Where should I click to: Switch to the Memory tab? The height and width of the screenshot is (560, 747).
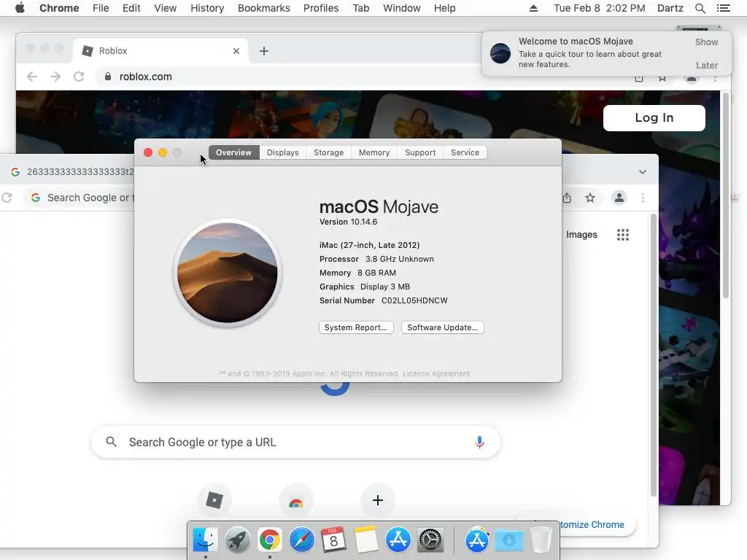coord(374,152)
